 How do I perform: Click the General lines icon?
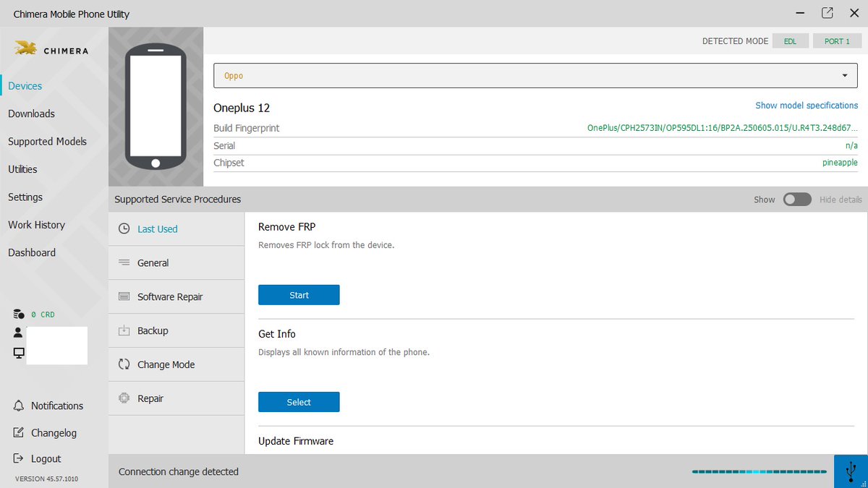[124, 262]
